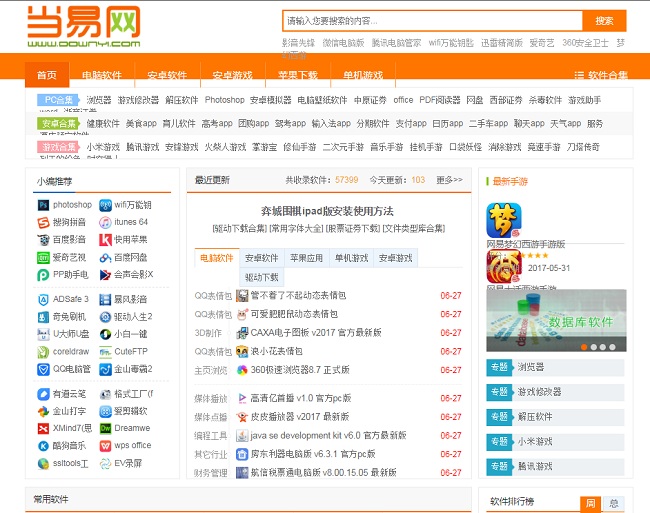Open the photoshop icon in recommendations
The width and height of the screenshot is (650, 513).
[x=43, y=205]
